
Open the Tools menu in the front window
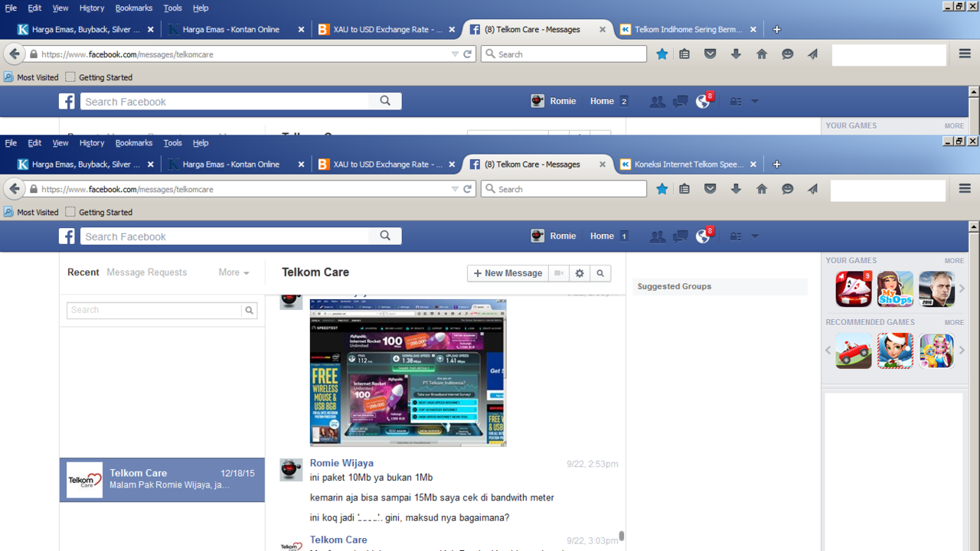(173, 143)
